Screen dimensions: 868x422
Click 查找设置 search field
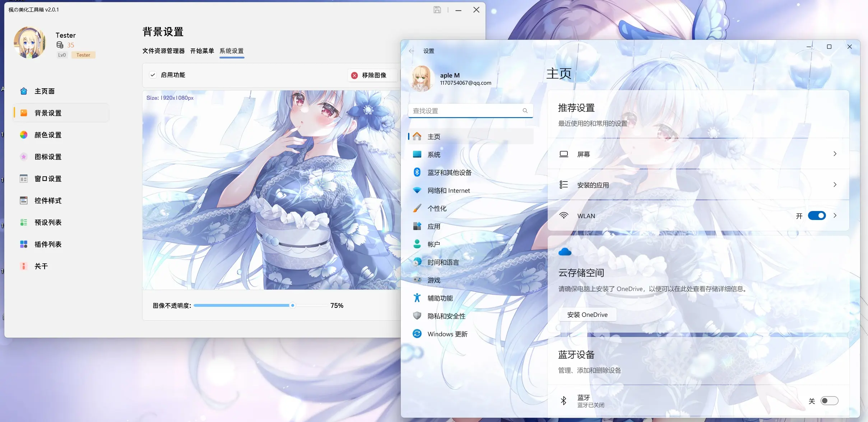point(470,111)
